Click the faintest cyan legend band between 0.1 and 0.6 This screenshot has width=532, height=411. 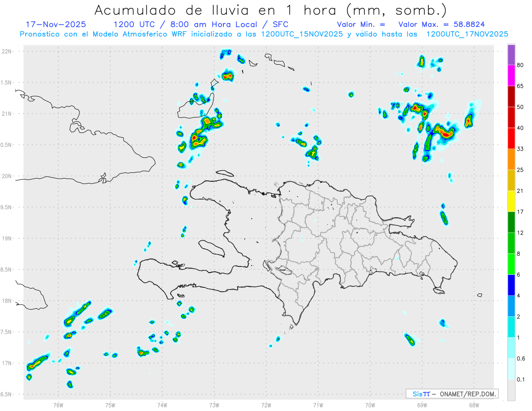(x=511, y=369)
